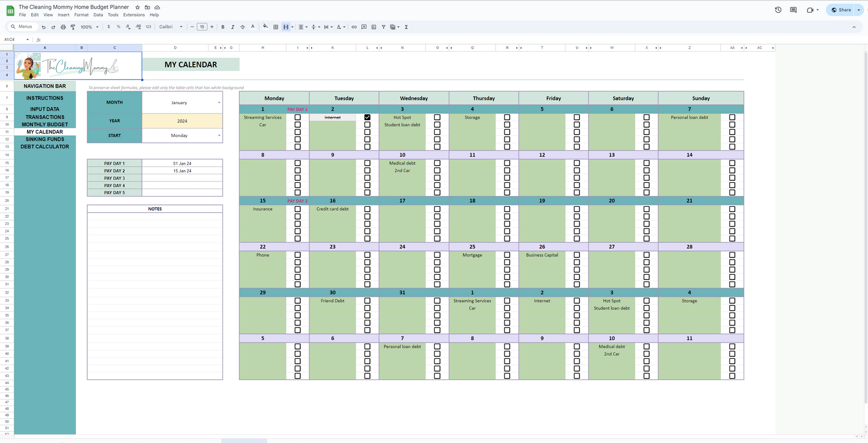Click the Share button
Image resolution: width=868 pixels, height=443 pixels.
(841, 10)
